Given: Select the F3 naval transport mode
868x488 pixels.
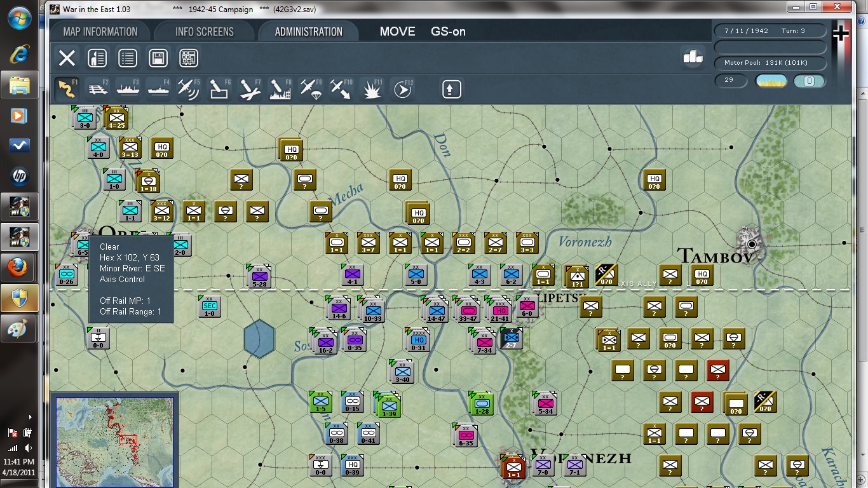Looking at the screenshot, I should pos(128,88).
